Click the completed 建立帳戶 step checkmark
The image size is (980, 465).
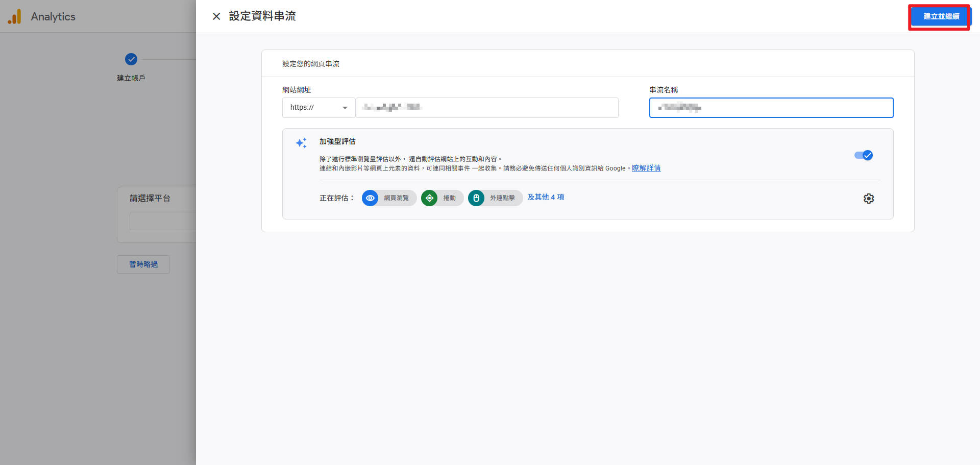[x=131, y=59]
